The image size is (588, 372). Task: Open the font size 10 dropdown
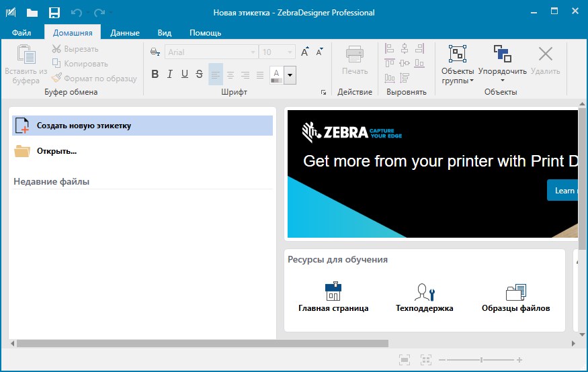point(290,52)
